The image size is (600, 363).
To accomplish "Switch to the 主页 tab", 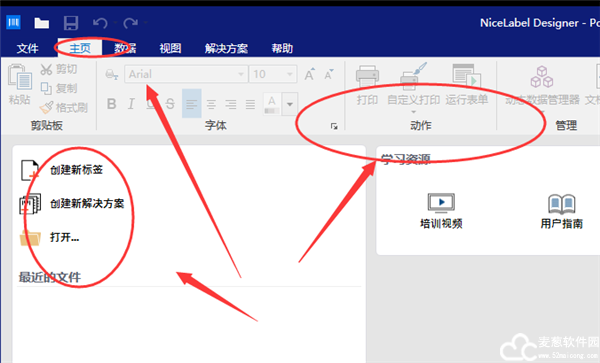I will (80, 48).
